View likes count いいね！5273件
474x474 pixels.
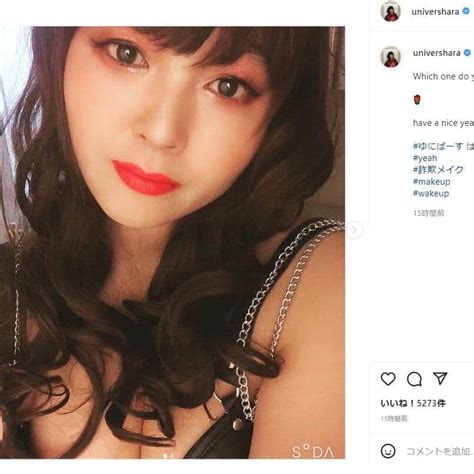[413, 403]
